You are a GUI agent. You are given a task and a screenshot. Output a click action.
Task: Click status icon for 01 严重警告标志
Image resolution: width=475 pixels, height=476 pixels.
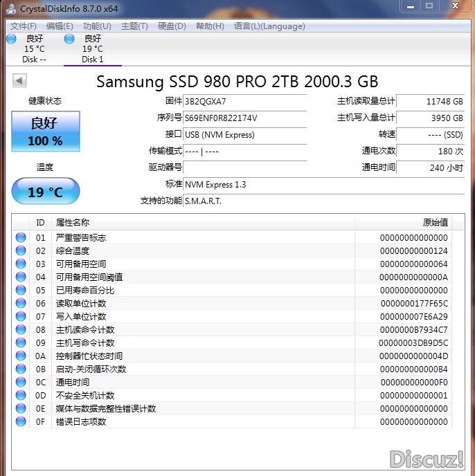click(x=21, y=237)
